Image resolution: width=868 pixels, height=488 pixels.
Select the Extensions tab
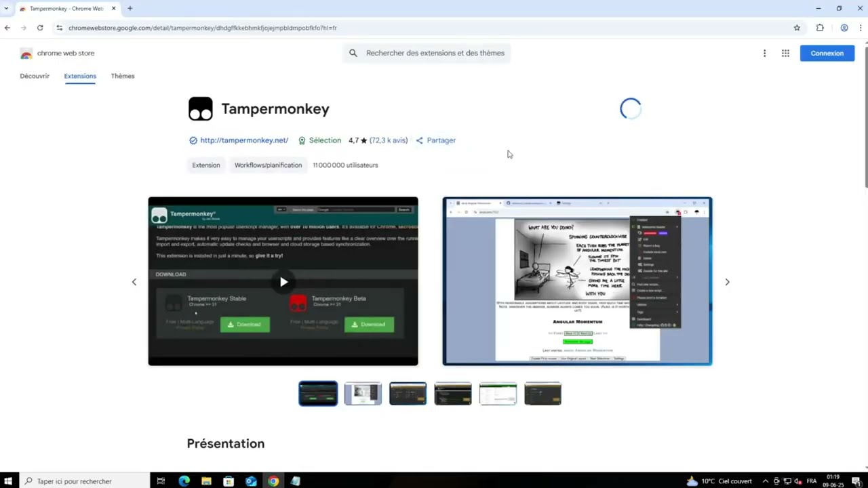[80, 76]
